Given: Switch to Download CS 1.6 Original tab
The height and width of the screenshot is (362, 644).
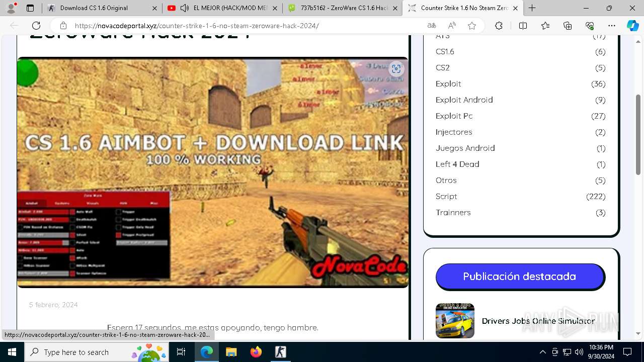Looking at the screenshot, I should (102, 8).
